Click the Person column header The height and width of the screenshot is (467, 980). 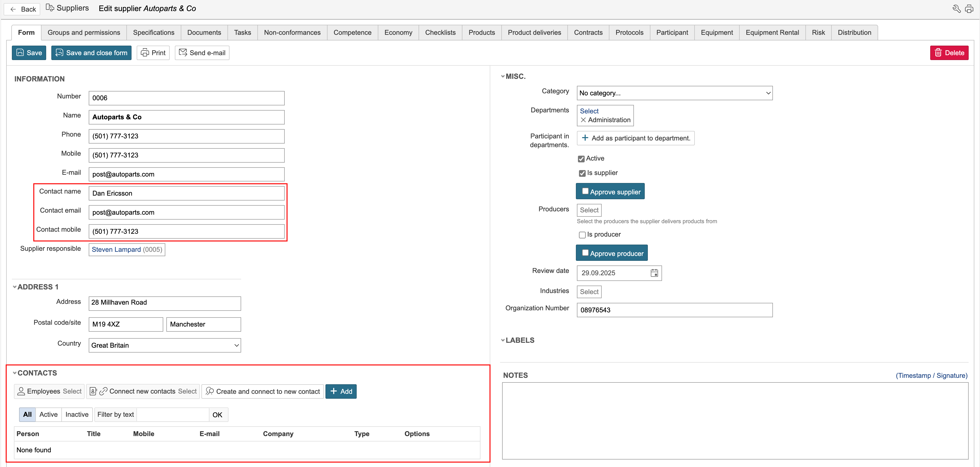tap(27, 434)
